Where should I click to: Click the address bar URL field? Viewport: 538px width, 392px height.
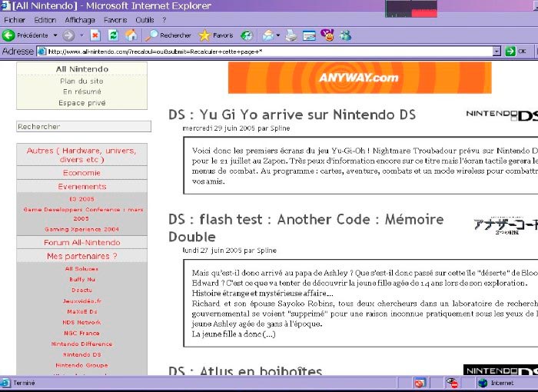point(269,51)
